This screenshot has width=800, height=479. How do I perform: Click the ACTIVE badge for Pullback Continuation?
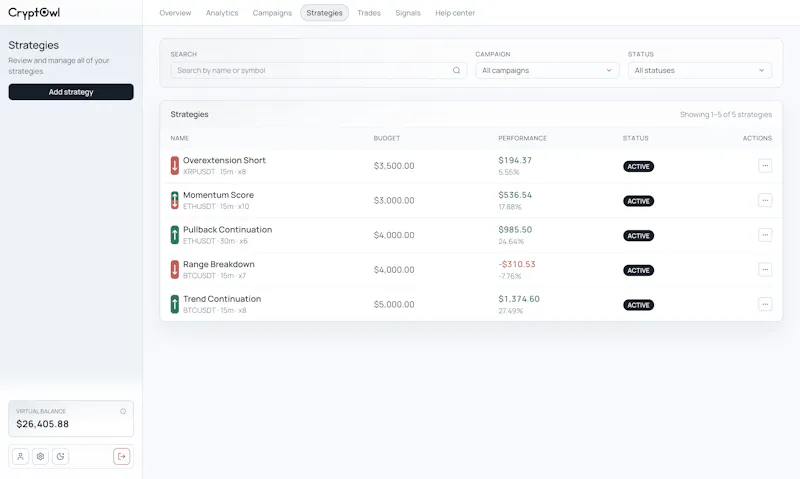(x=638, y=236)
